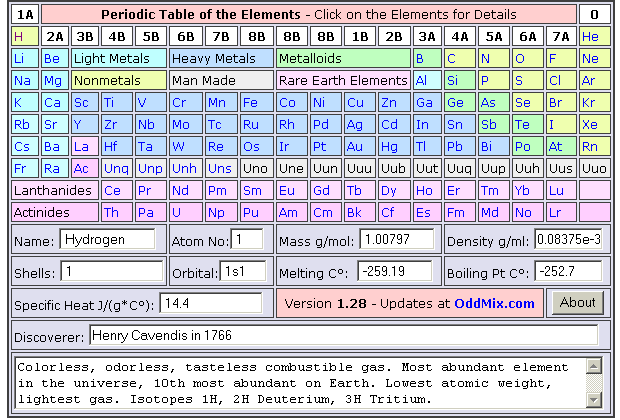Select the Radon (Rn) element
620x420 pixels.
[x=595, y=147]
